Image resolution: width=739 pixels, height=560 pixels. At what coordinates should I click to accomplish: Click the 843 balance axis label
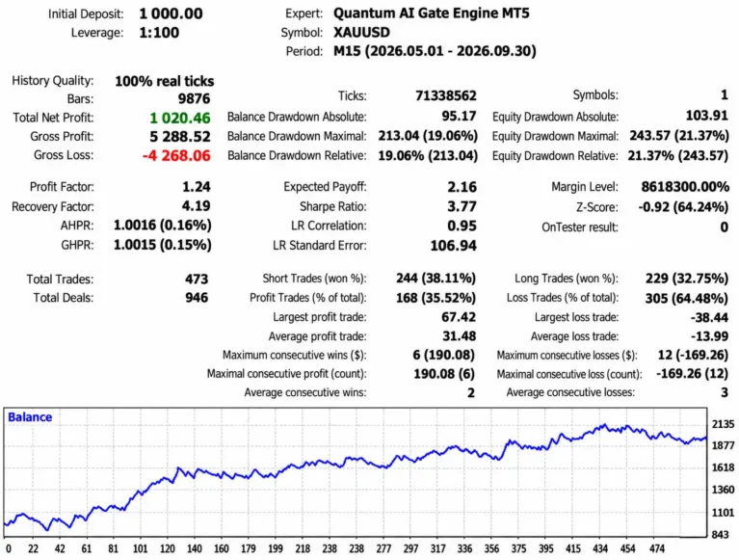pyautogui.click(x=720, y=535)
